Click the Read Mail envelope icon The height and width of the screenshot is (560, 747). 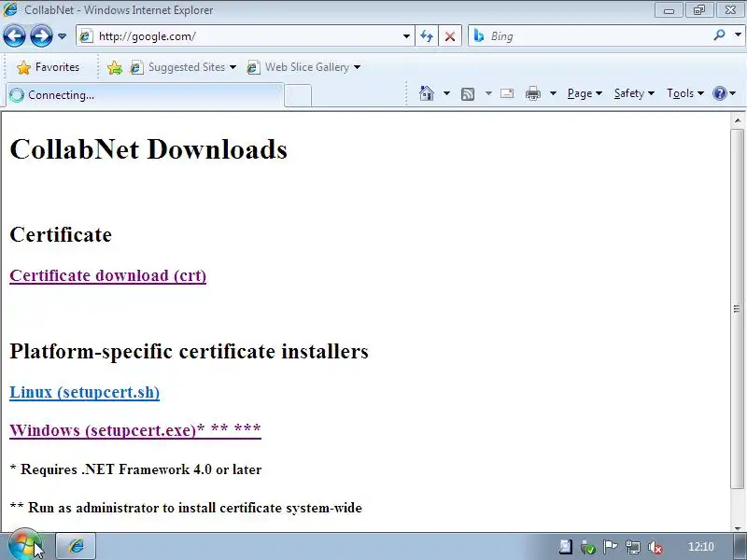coord(507,93)
